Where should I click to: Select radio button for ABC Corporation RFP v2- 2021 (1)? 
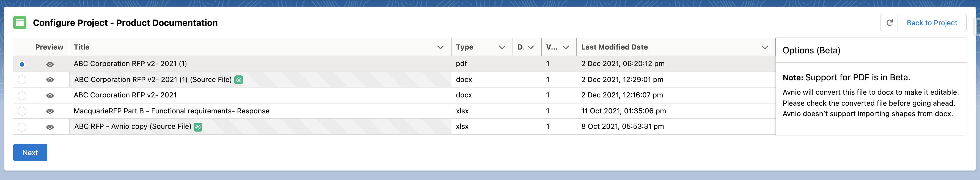(22, 64)
